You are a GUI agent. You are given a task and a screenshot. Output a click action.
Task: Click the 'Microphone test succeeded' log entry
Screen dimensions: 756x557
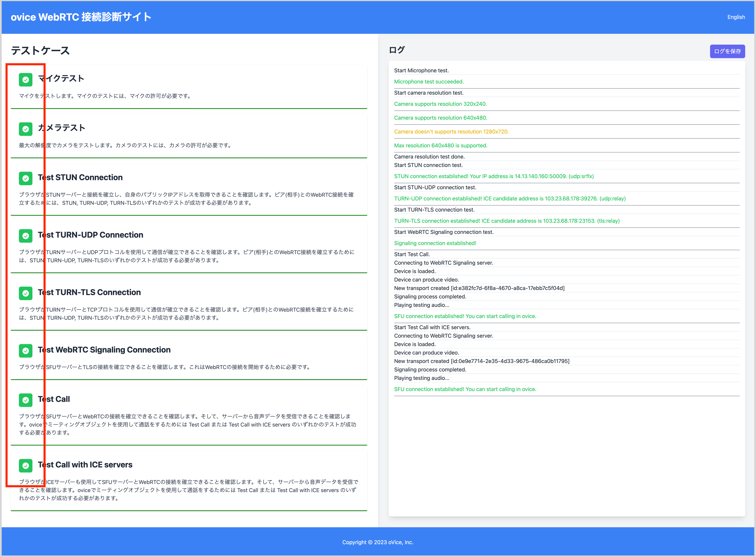[x=429, y=82]
